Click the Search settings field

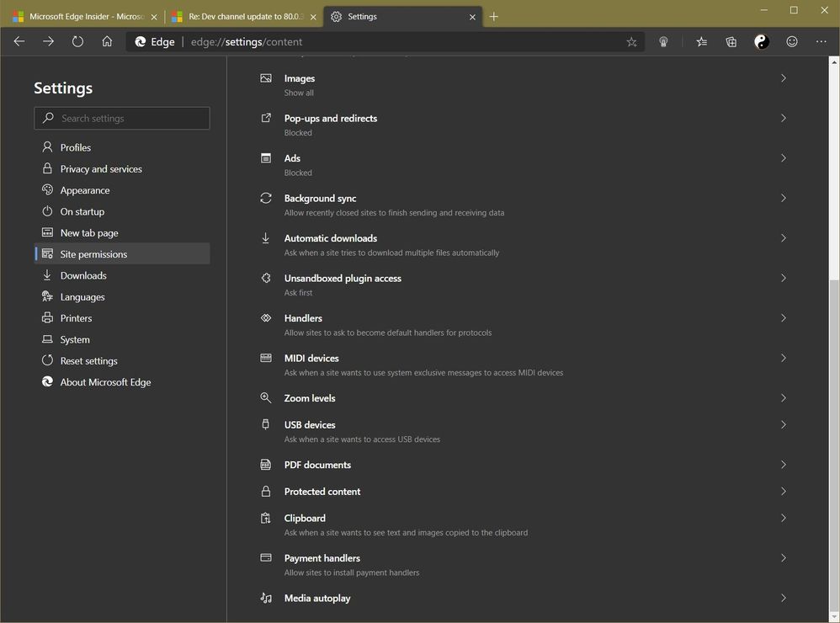tap(122, 118)
